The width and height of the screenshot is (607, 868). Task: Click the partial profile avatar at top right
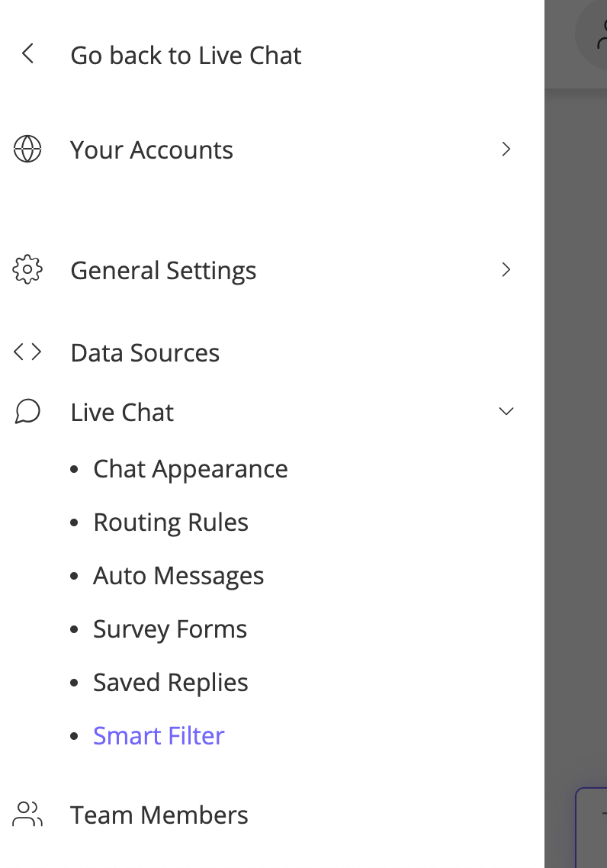click(x=595, y=34)
